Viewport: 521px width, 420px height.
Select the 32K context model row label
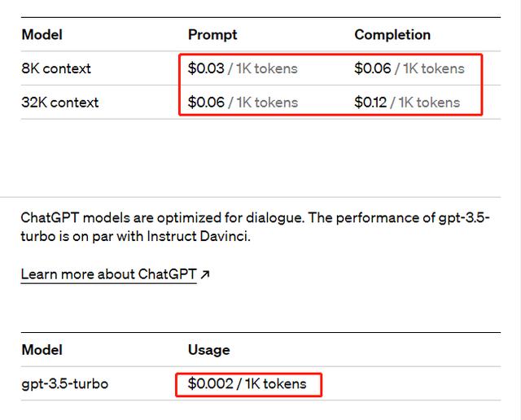click(60, 103)
